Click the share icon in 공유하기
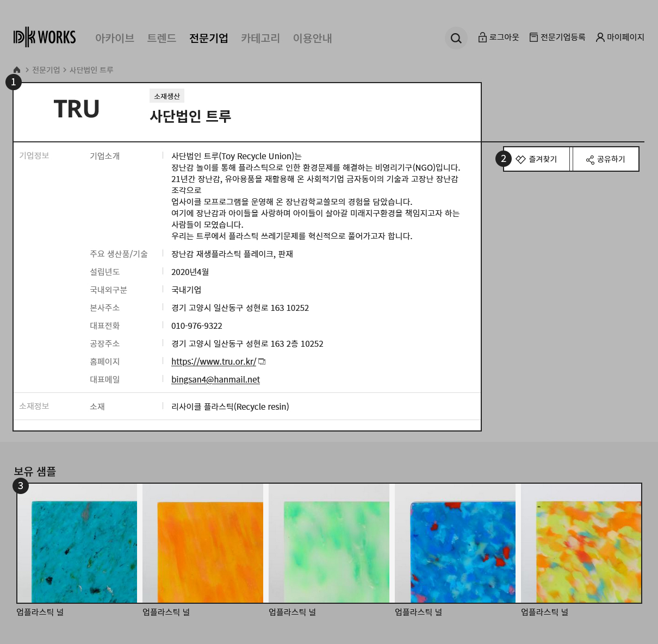The width and height of the screenshot is (658, 644). point(590,159)
